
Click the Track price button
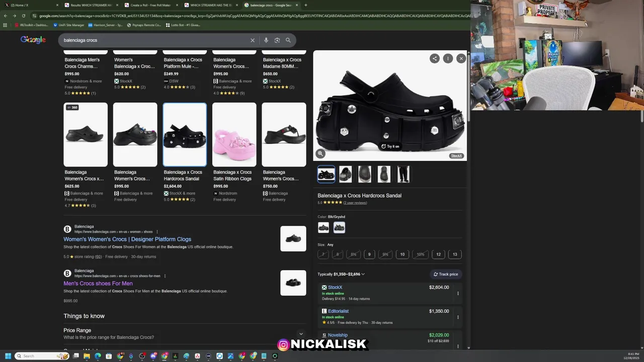pyautogui.click(x=446, y=274)
